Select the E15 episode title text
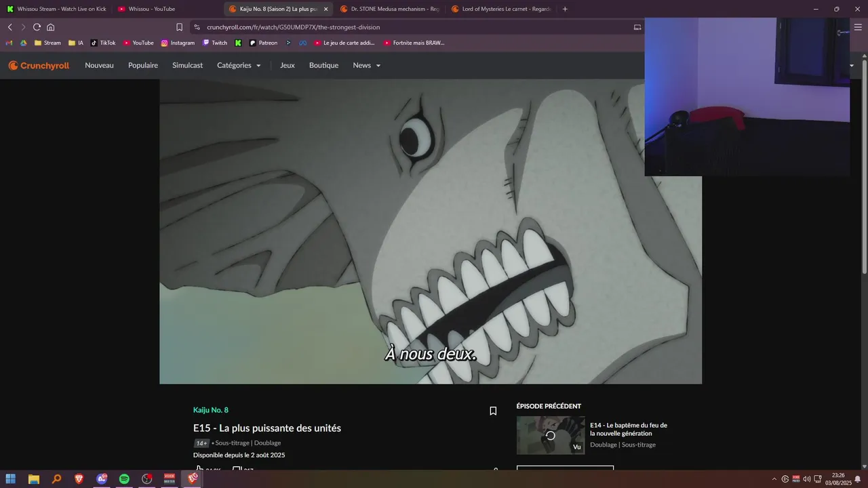 [267, 428]
